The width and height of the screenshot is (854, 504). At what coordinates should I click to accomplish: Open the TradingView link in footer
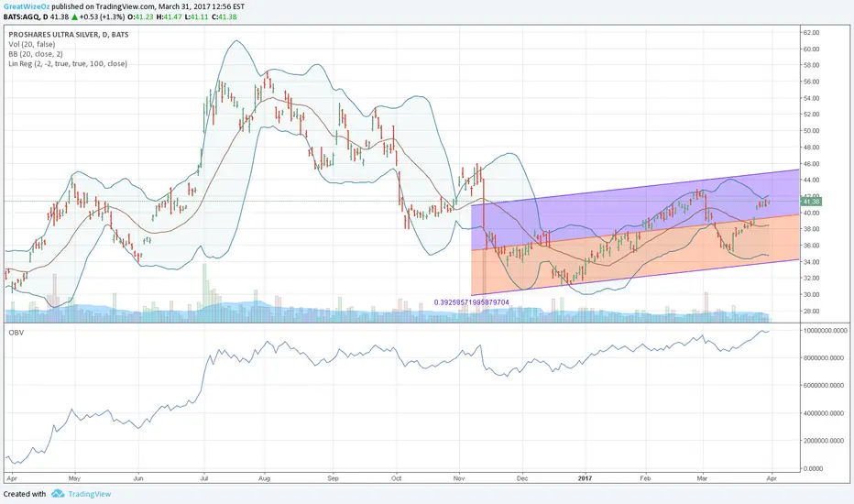pos(89,494)
